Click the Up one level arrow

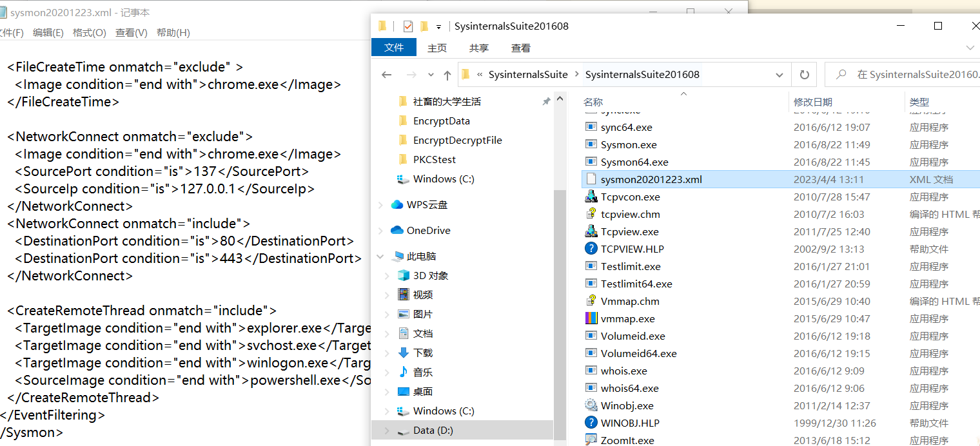447,75
